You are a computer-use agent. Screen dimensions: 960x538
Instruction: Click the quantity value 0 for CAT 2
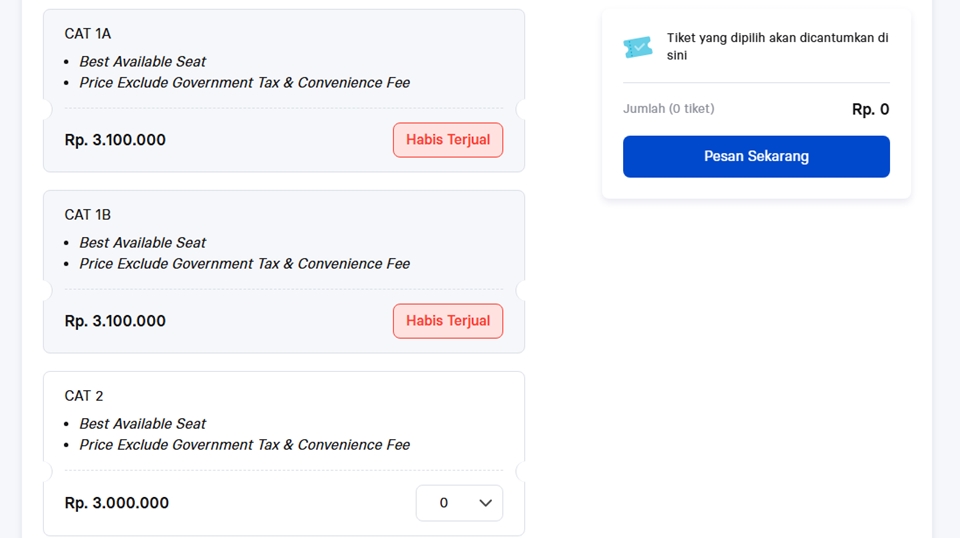tap(444, 503)
